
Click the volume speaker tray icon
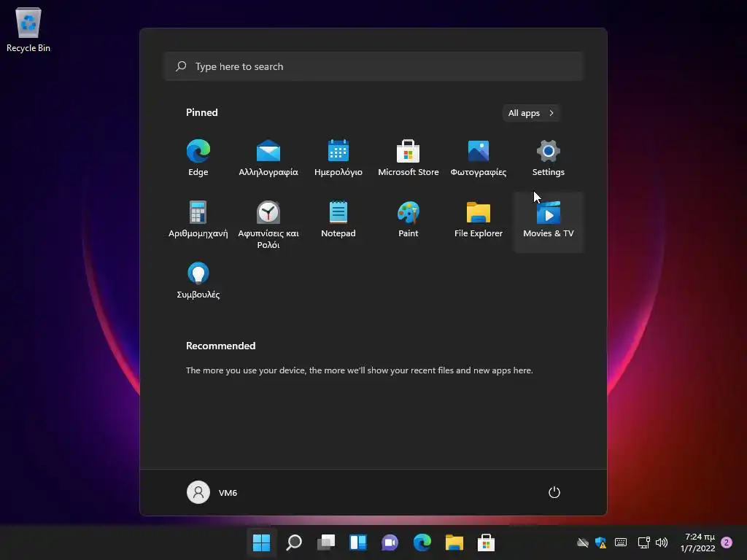coord(662,542)
